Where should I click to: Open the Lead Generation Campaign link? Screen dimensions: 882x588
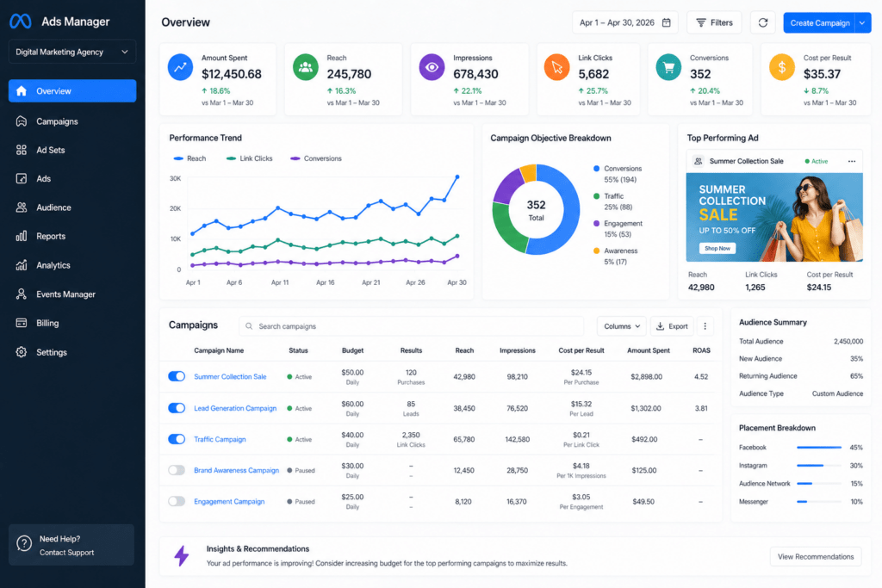click(x=235, y=408)
